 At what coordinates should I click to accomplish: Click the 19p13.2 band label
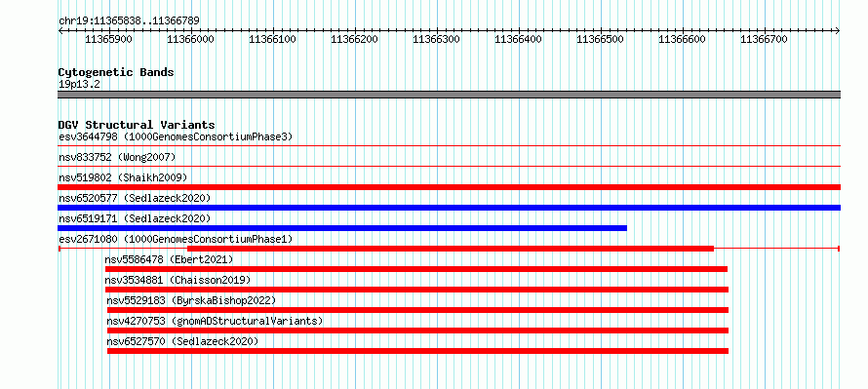point(79,85)
